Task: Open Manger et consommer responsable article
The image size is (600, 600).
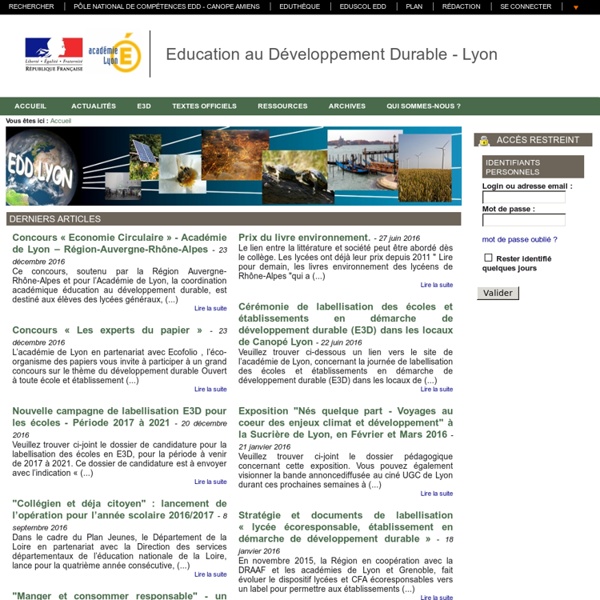Action: (119, 595)
